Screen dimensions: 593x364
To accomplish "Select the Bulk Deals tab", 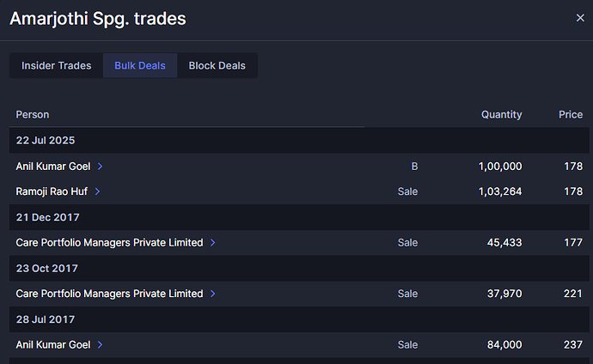I will pyautogui.click(x=140, y=66).
